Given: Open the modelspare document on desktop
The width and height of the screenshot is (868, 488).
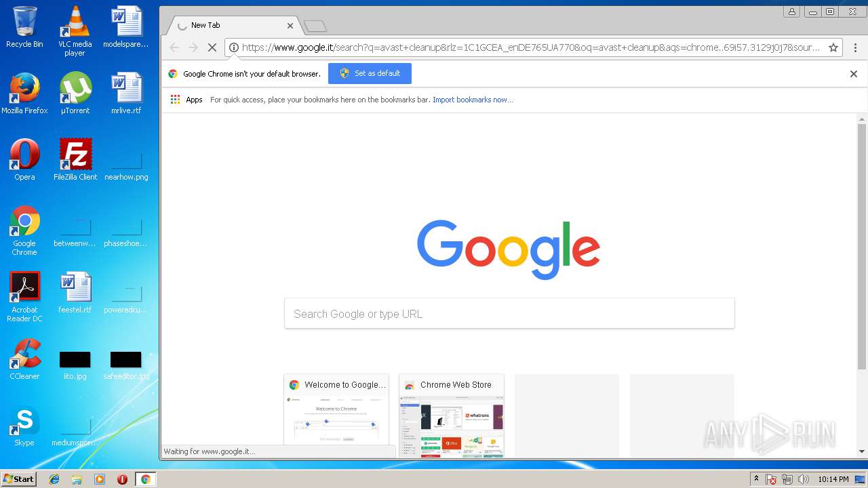Looking at the screenshot, I should pyautogui.click(x=126, y=27).
